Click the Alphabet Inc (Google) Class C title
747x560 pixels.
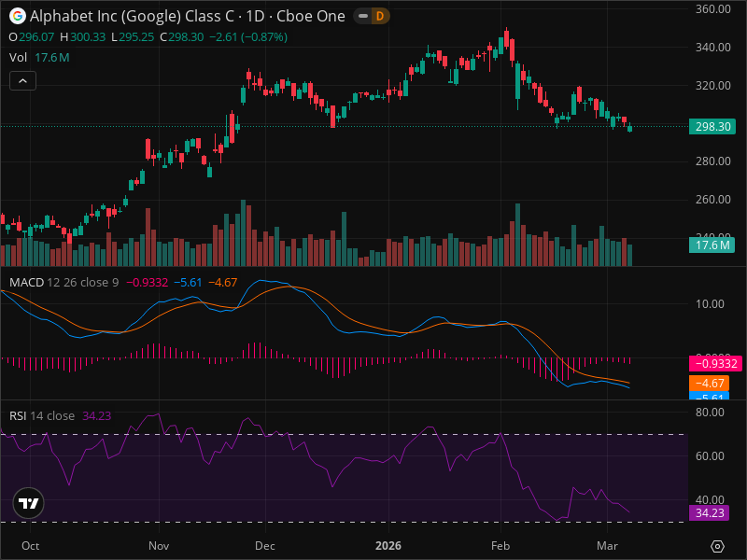point(132,16)
